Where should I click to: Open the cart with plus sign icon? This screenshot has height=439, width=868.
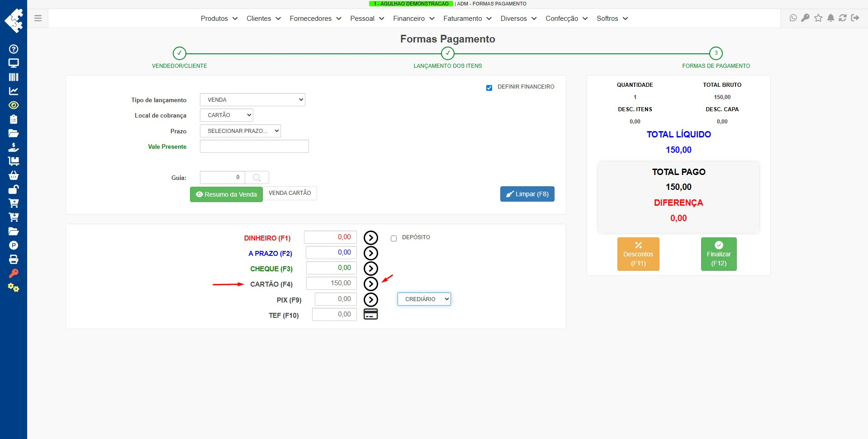pos(14,203)
